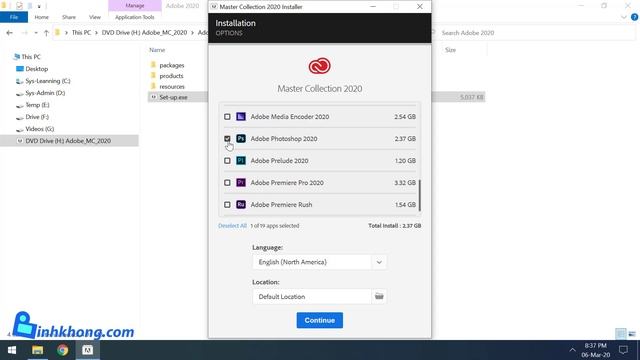Go up one folder level

point(46,33)
